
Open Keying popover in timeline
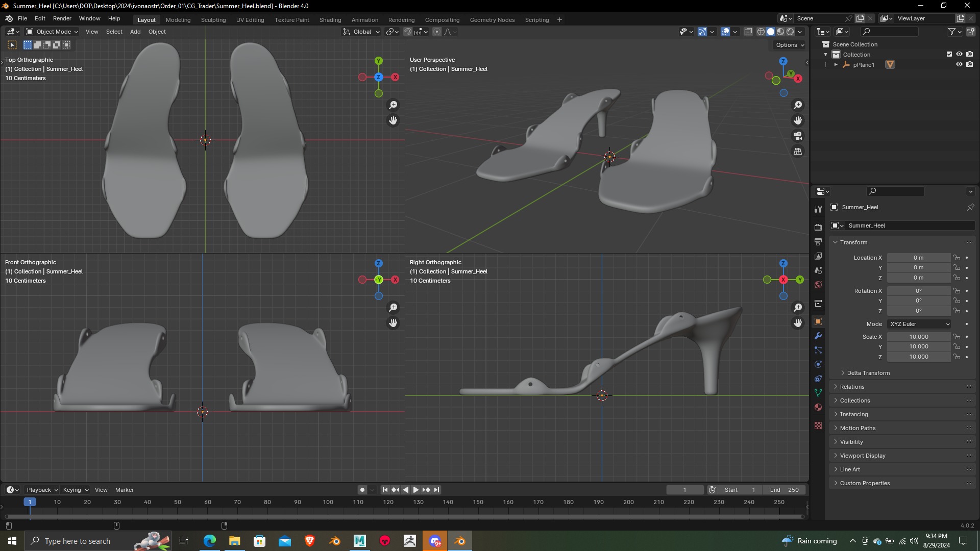pos(76,490)
